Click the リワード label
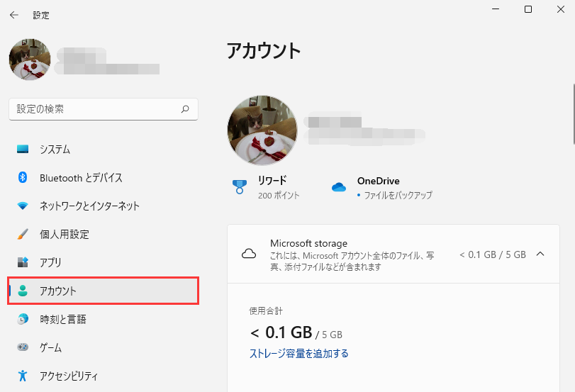 (272, 181)
